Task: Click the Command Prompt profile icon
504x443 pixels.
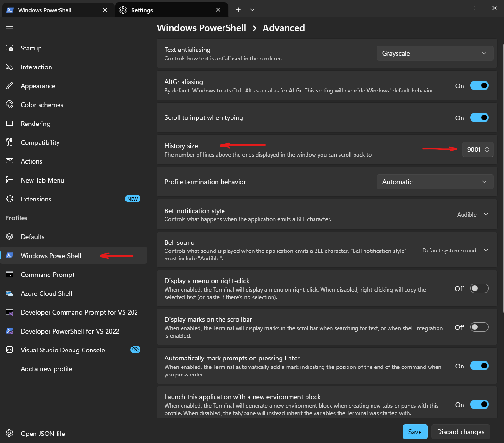Action: pos(9,275)
